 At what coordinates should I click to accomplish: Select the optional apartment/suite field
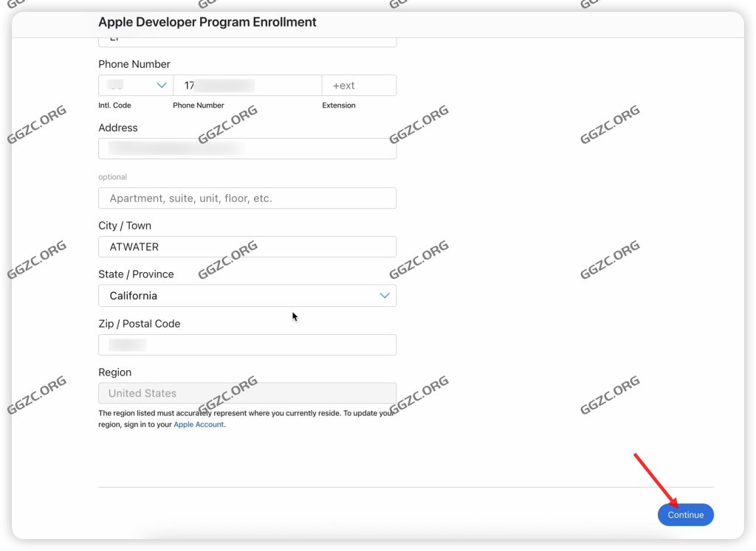pyautogui.click(x=247, y=198)
